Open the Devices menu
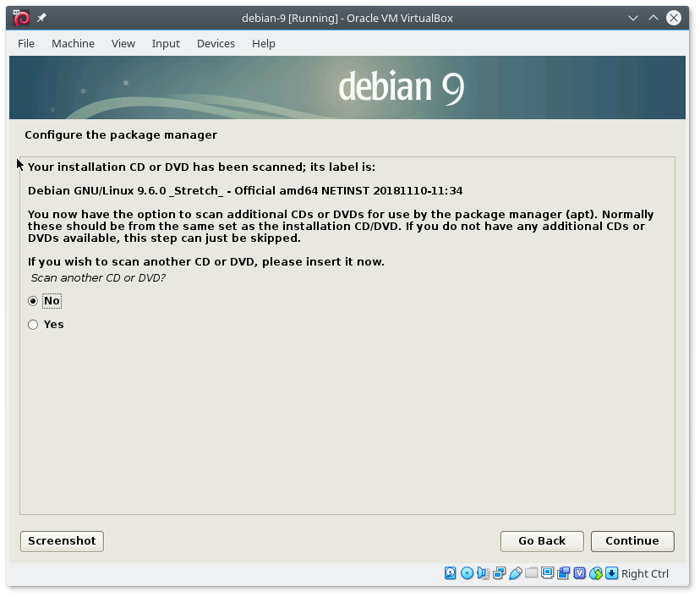 click(x=216, y=43)
